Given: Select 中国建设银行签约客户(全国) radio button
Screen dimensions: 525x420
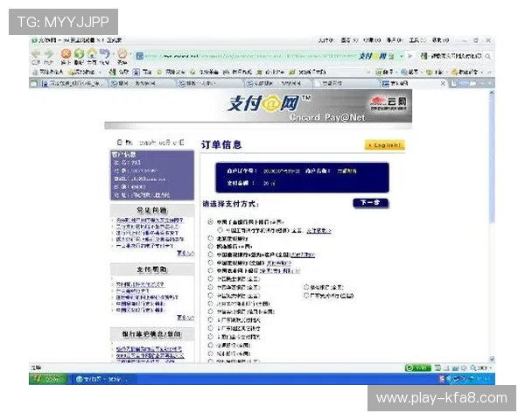Looking at the screenshot, I should click(x=210, y=255).
